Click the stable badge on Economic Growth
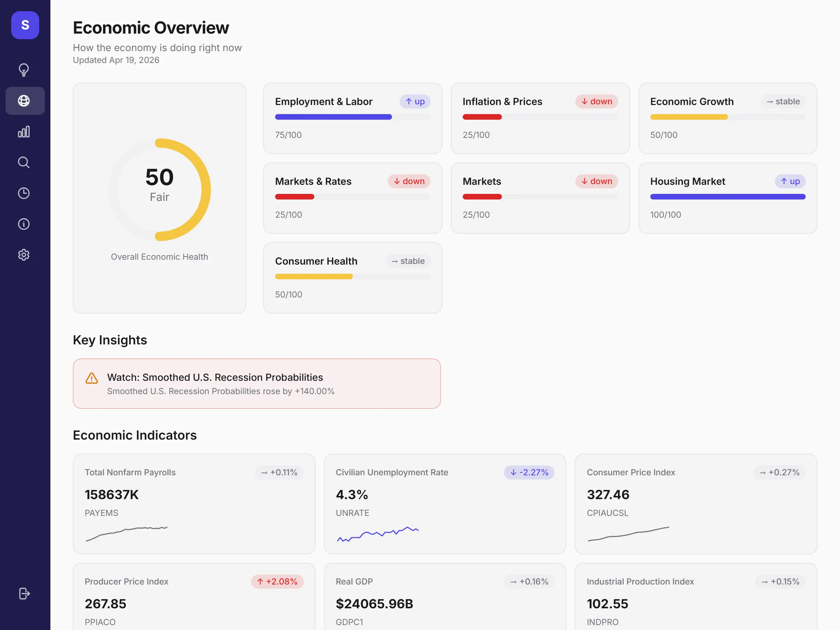The height and width of the screenshot is (630, 840). [x=783, y=101]
